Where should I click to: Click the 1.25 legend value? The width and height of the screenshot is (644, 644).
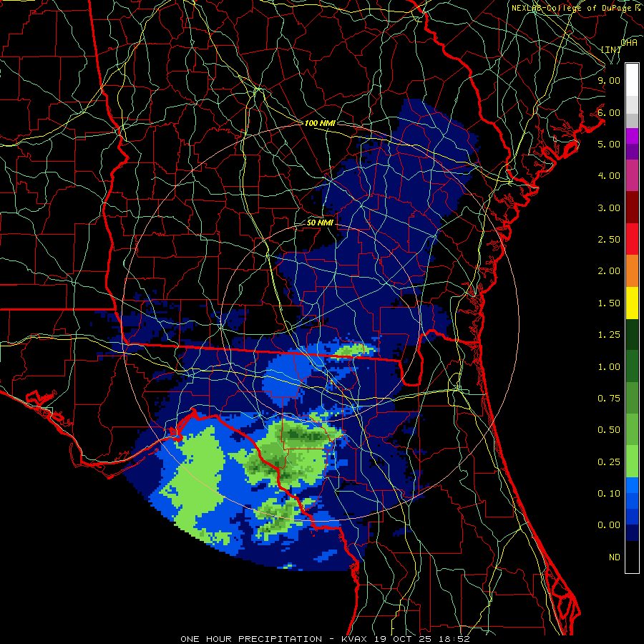click(609, 335)
